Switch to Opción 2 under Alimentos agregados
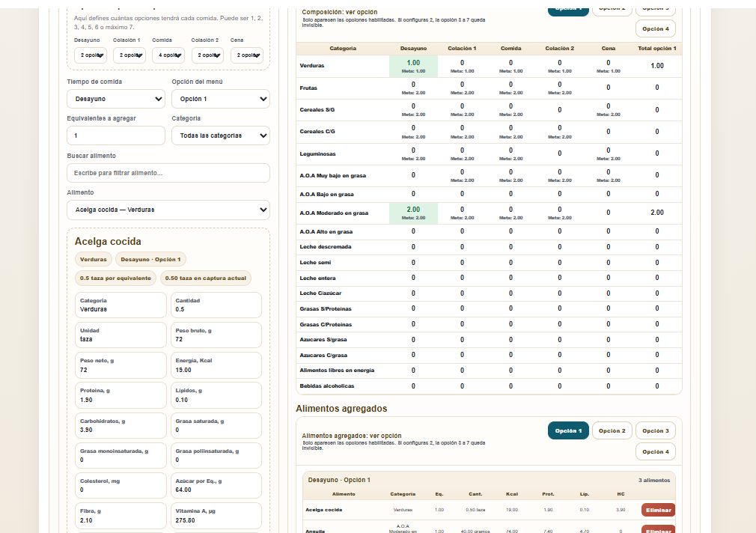Viewport: 756px width, 533px height. point(612,430)
